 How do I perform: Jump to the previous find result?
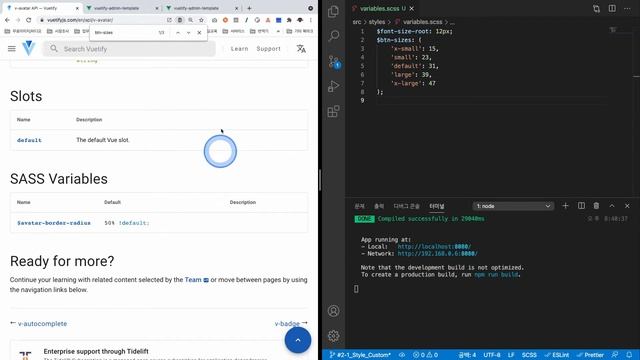pos(178,33)
